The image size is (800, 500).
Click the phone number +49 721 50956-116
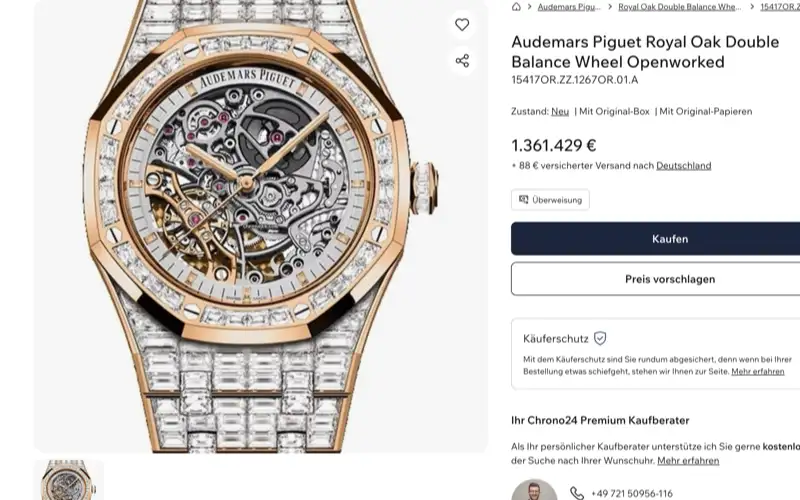(632, 493)
